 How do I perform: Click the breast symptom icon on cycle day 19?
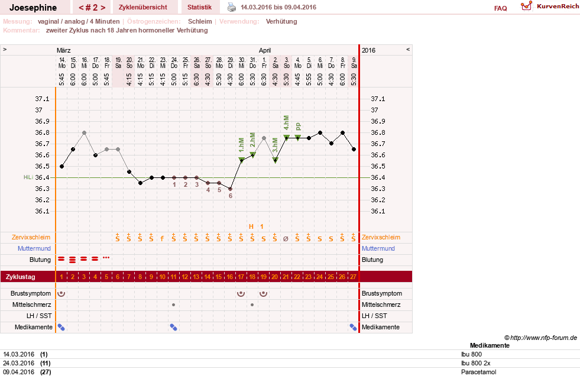point(263,294)
